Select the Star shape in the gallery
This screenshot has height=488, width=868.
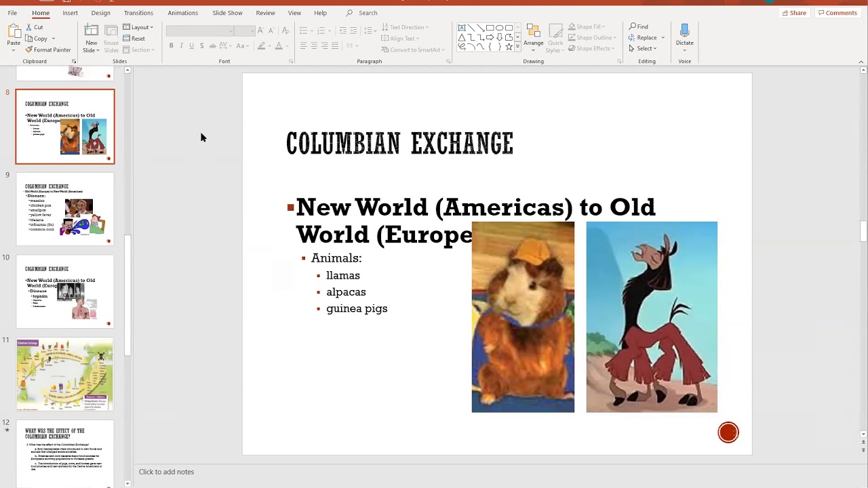click(x=509, y=47)
